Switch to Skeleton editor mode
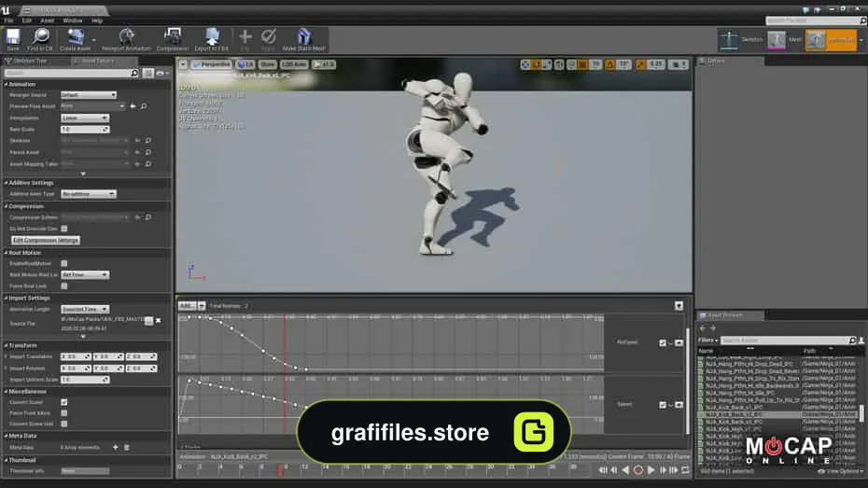The height and width of the screenshot is (488, 868). (x=742, y=40)
